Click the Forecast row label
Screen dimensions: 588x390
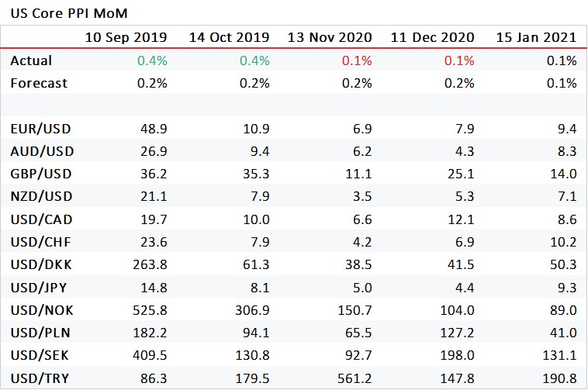pos(39,83)
